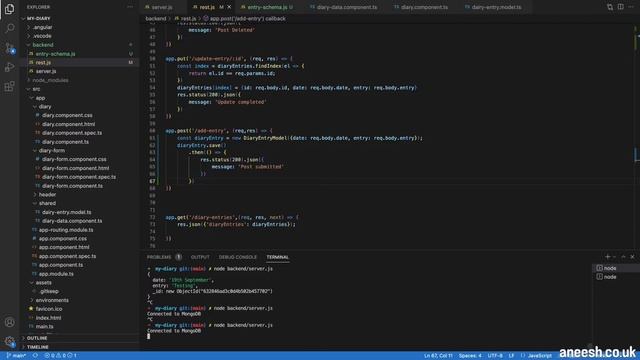
Task: Open the Run and Debug view
Action: pyautogui.click(x=9, y=67)
